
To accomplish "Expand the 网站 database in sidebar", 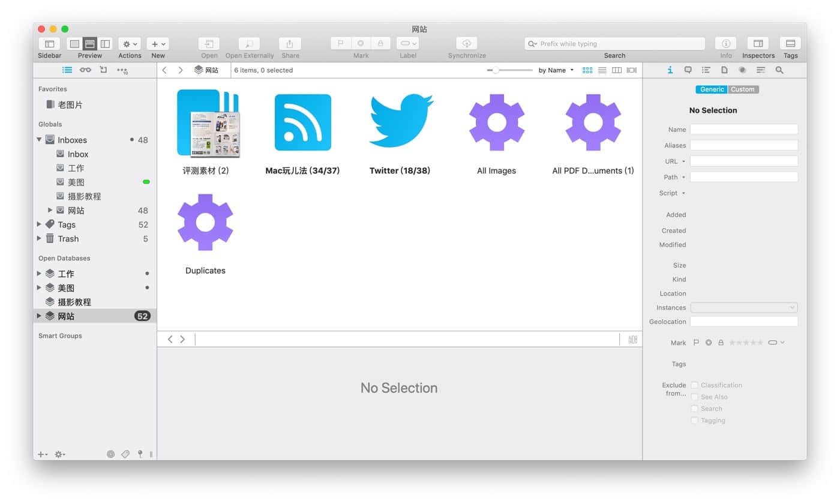I will (x=40, y=316).
